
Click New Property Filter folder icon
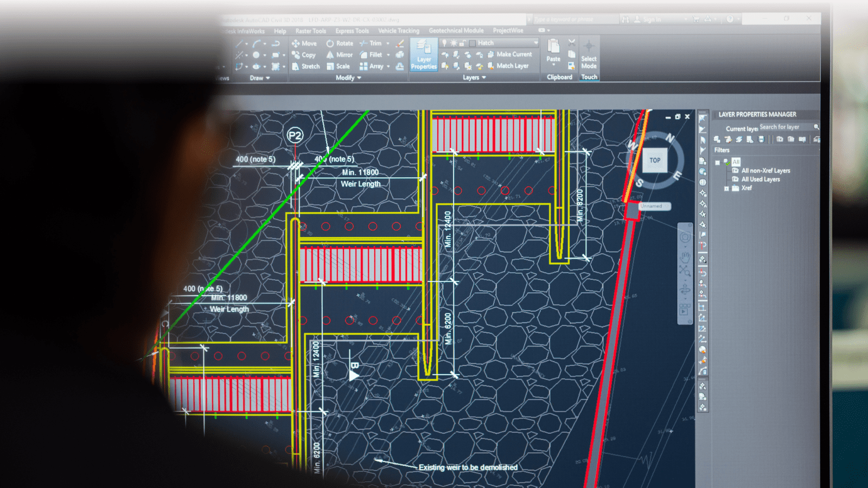click(780, 139)
